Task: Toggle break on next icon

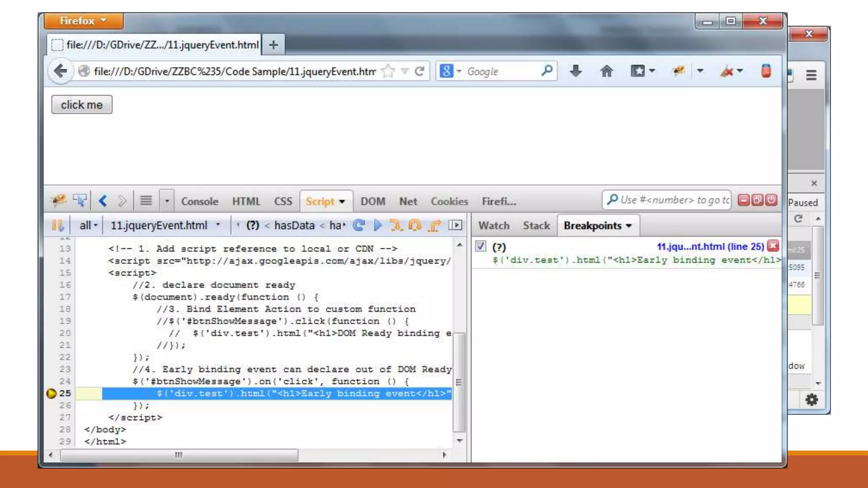Action: (58, 225)
